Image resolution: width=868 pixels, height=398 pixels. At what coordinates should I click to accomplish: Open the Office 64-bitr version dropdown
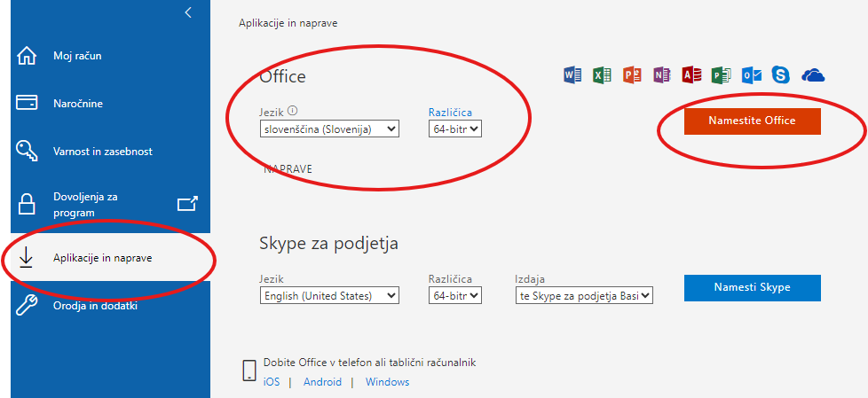click(x=455, y=129)
